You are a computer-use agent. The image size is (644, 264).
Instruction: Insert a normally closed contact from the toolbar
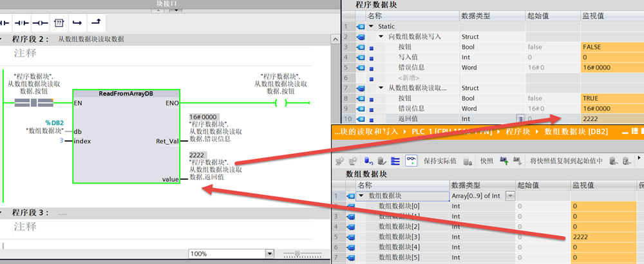pyautogui.click(x=22, y=23)
